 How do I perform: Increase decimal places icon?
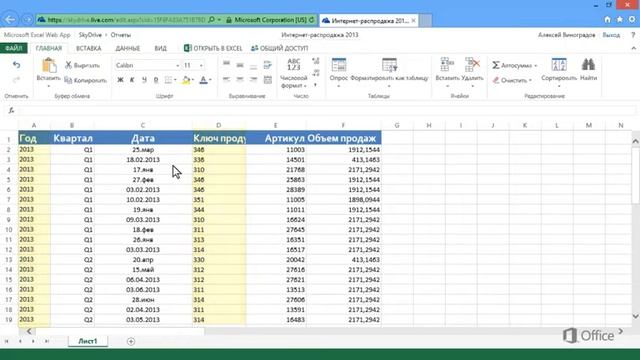316,61
